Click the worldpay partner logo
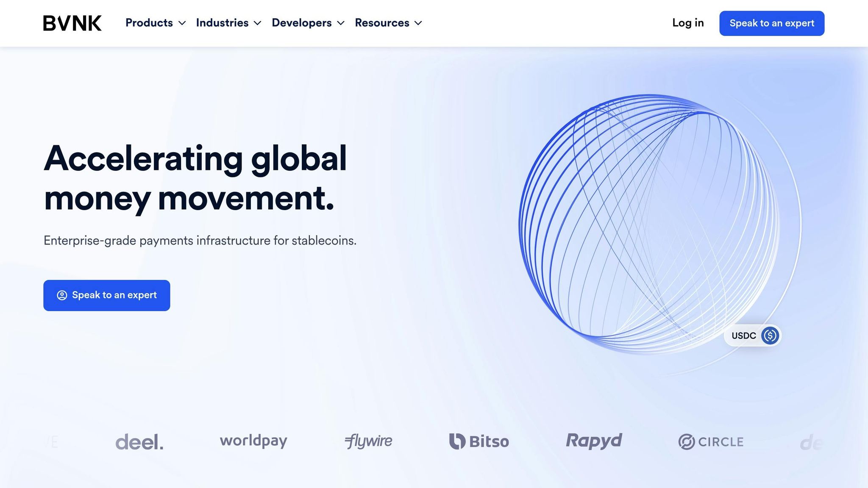 (253, 441)
